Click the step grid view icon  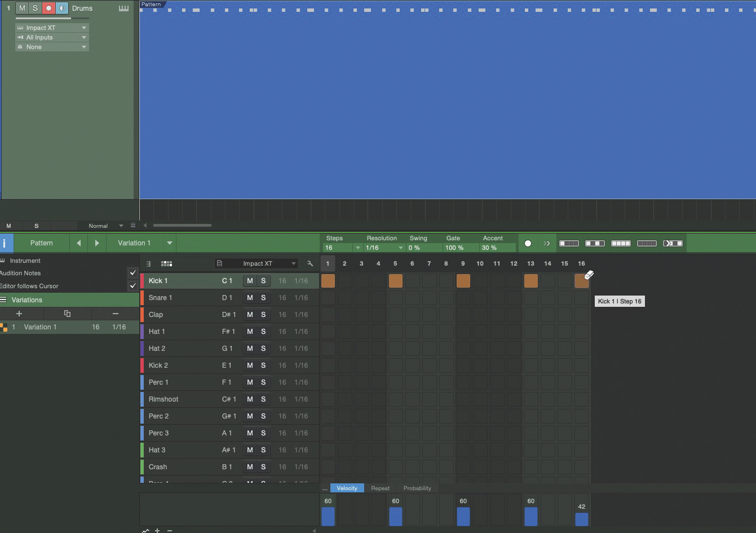(x=166, y=263)
